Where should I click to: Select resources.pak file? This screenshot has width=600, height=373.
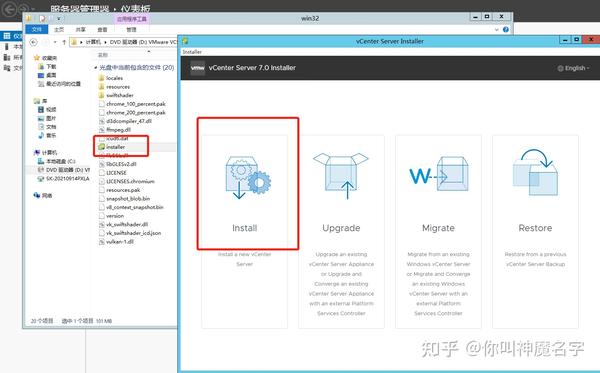119,190
